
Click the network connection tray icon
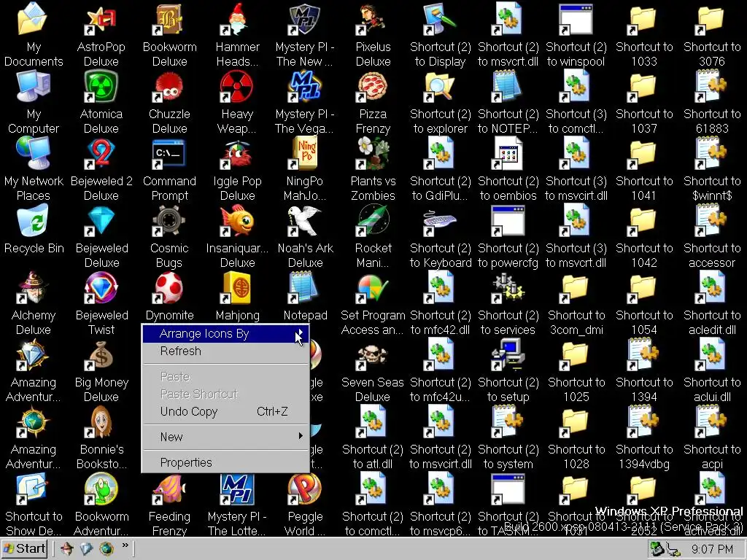coord(673,550)
